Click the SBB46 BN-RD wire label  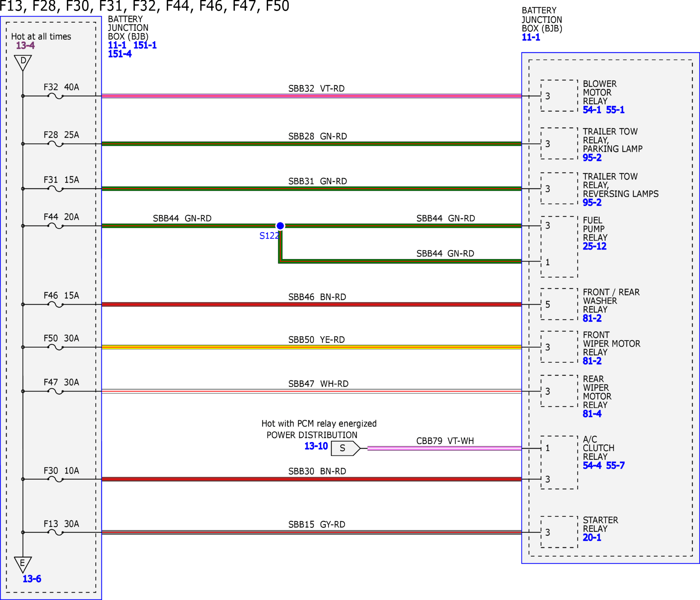[x=317, y=297]
